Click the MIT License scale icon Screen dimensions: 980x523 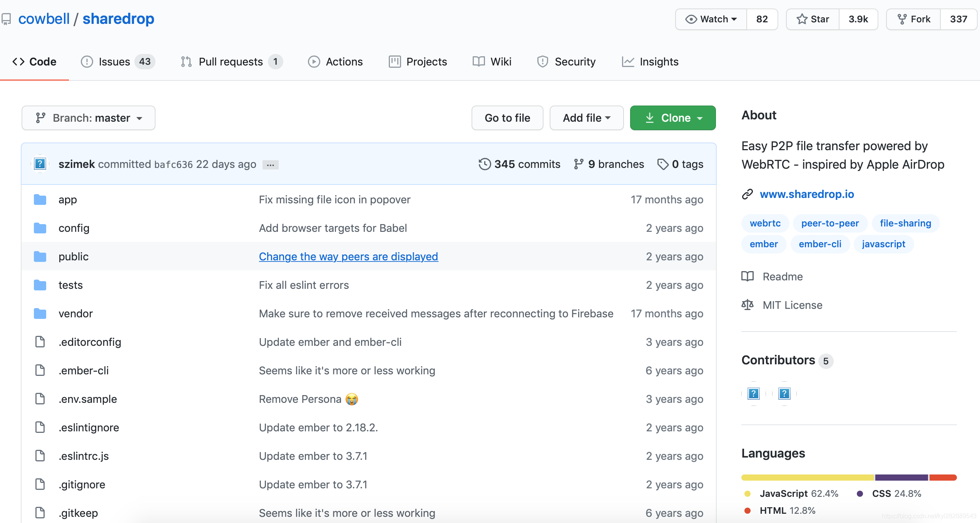[x=748, y=305]
